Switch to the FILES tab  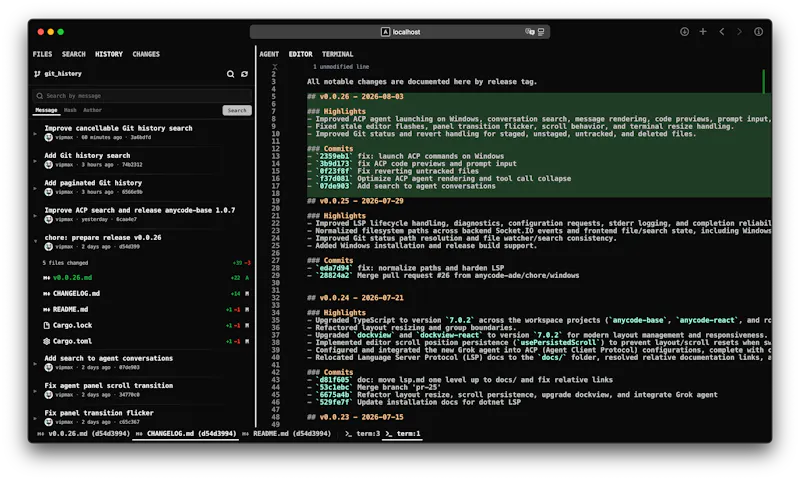click(x=42, y=54)
